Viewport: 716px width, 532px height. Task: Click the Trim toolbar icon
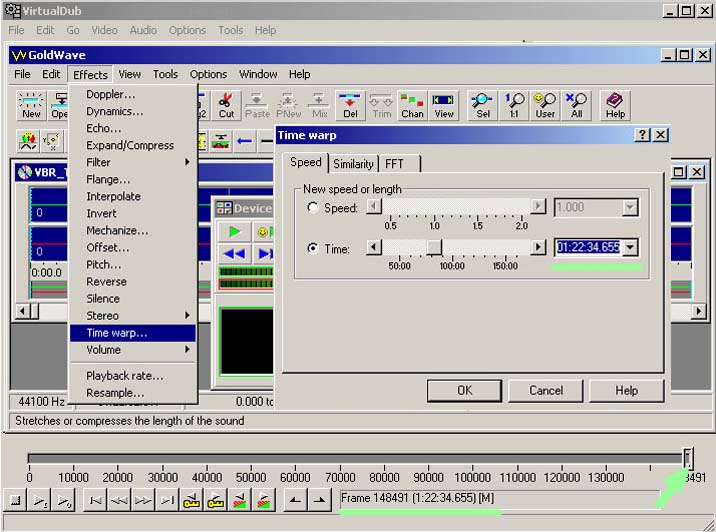point(381,105)
